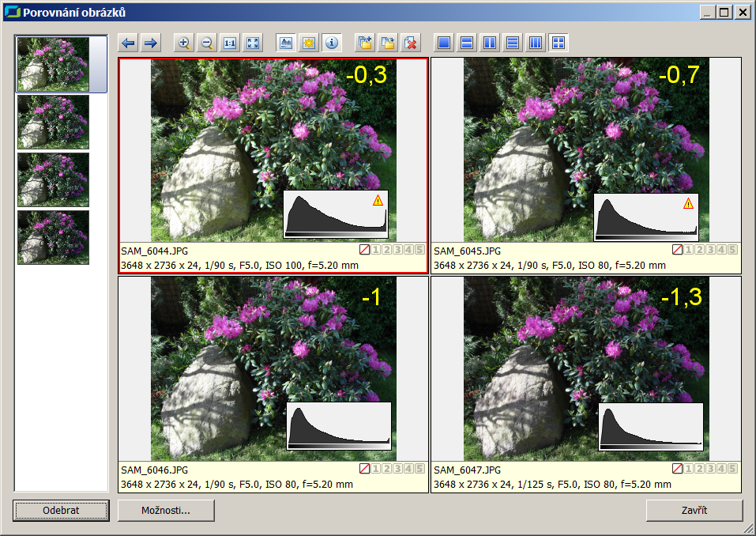The image size is (756, 536).
Task: Click the zoom out magnifier icon
Action: point(206,43)
